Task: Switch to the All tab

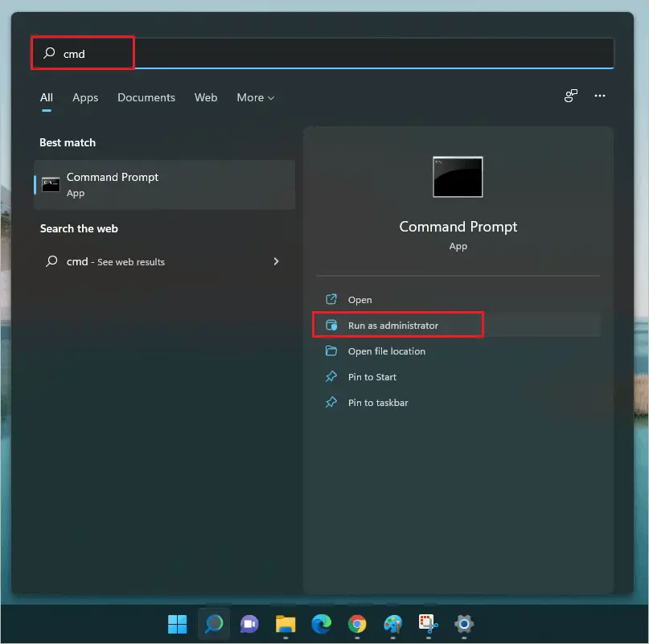Action: [47, 97]
